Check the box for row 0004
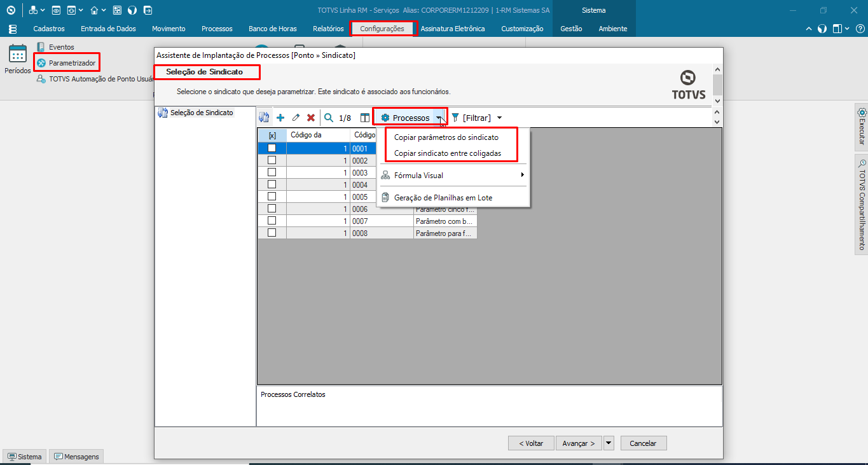The image size is (868, 465). pyautogui.click(x=272, y=184)
